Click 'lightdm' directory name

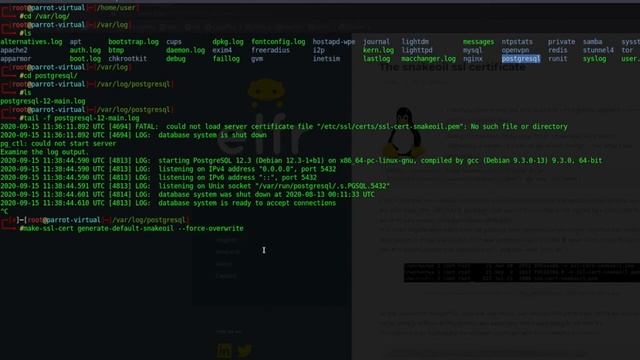[415, 42]
